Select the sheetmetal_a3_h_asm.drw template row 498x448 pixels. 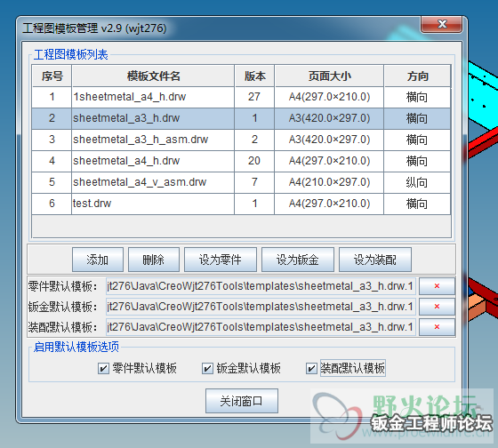point(241,140)
